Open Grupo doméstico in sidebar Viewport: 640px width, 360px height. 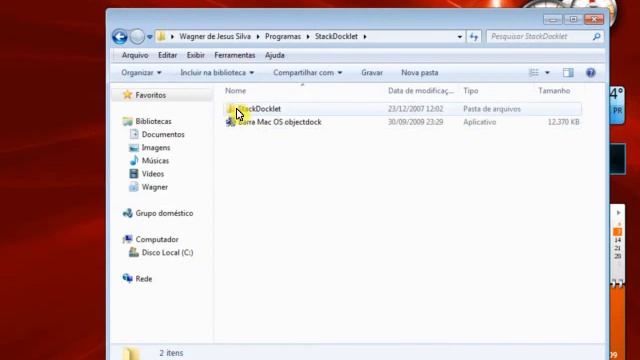164,213
